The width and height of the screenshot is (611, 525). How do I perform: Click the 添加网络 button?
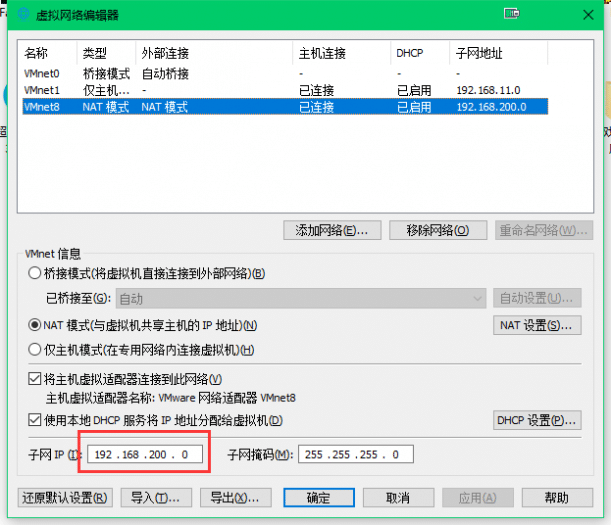pyautogui.click(x=332, y=230)
